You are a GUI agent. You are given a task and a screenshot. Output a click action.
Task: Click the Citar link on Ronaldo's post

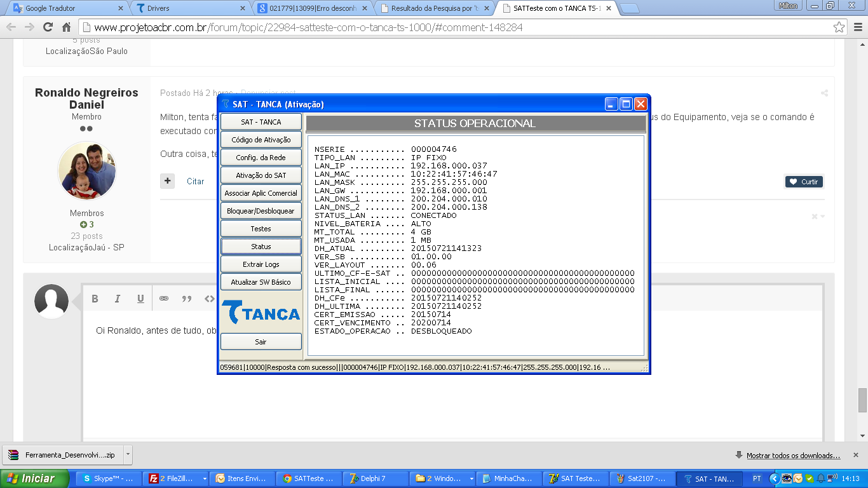195,182
